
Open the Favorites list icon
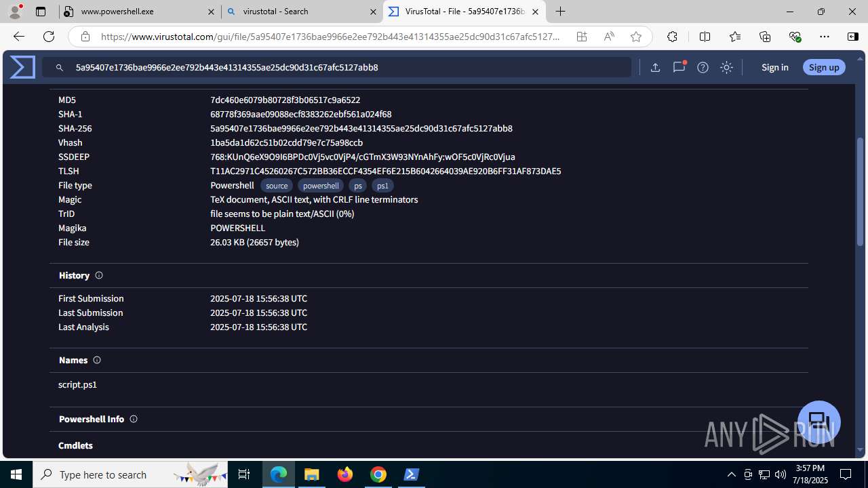(735, 37)
